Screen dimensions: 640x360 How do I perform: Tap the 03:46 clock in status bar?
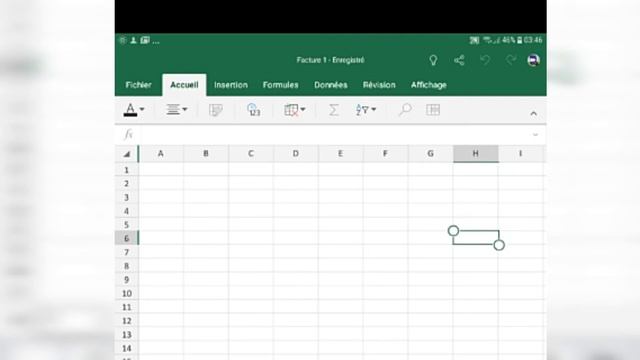click(x=533, y=40)
